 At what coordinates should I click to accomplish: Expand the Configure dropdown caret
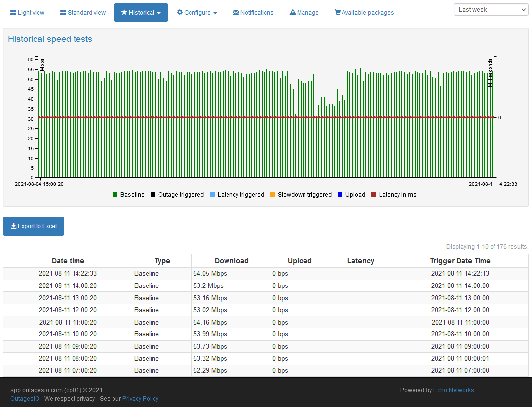pyautogui.click(x=215, y=13)
